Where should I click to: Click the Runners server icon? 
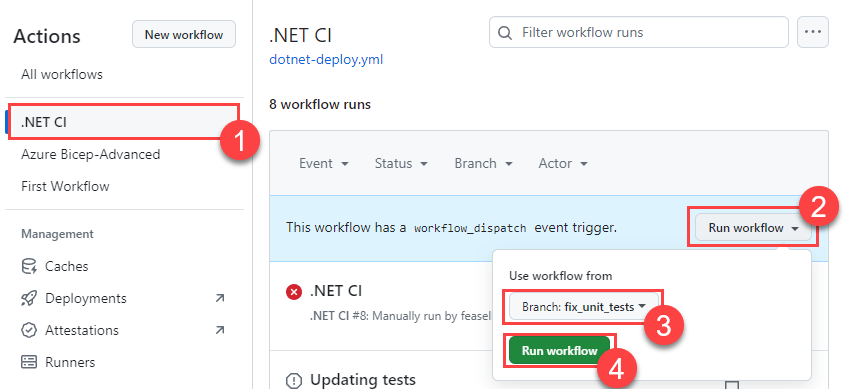coord(29,362)
